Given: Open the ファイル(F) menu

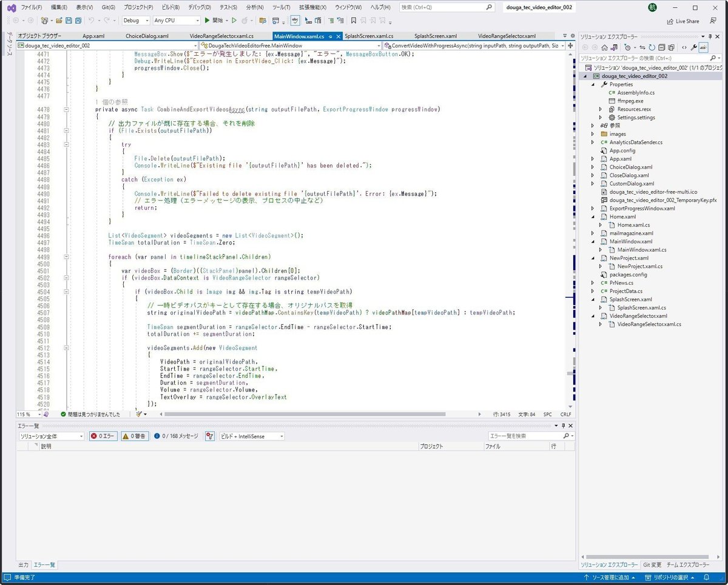Looking at the screenshot, I should click(32, 8).
